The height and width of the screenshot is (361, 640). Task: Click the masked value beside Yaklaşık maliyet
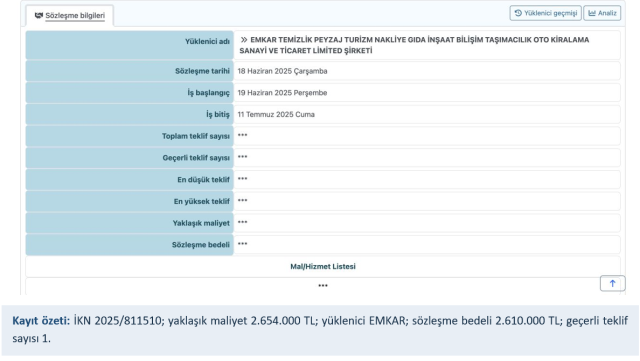coord(242,222)
